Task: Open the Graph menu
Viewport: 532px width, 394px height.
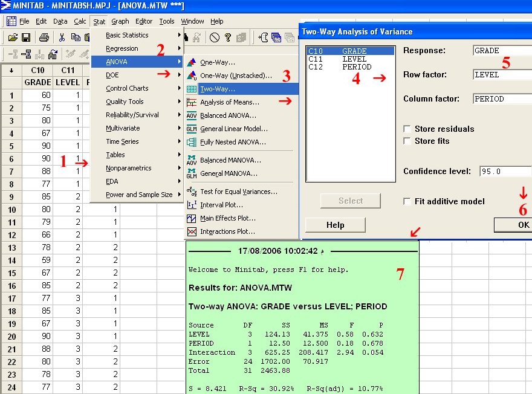Action: (120, 21)
